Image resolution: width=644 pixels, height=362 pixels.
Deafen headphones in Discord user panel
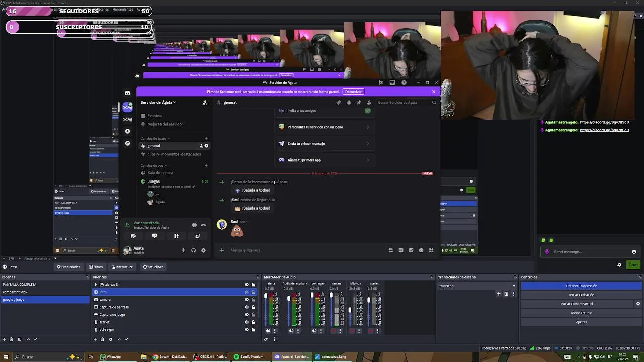[193, 250]
